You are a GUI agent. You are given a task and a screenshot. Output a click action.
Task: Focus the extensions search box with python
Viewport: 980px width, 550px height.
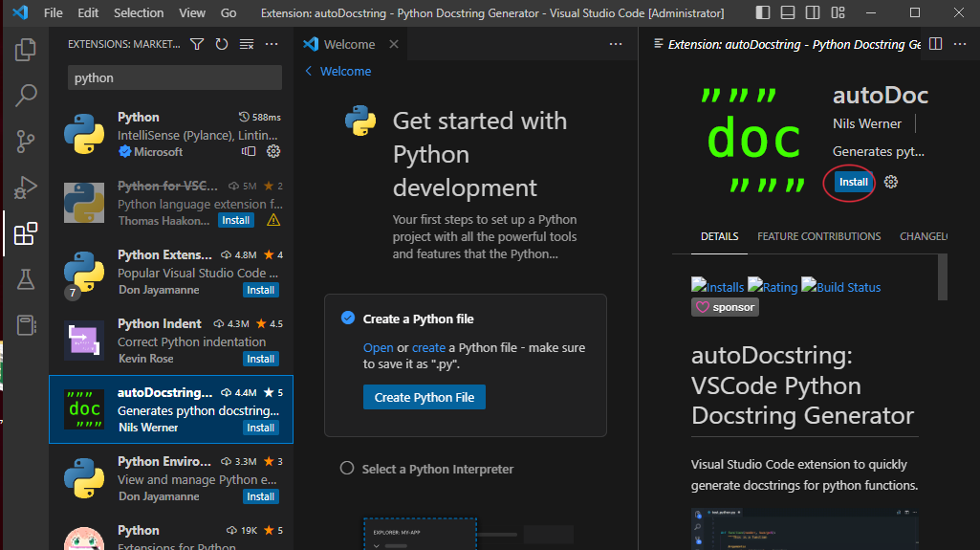175,78
